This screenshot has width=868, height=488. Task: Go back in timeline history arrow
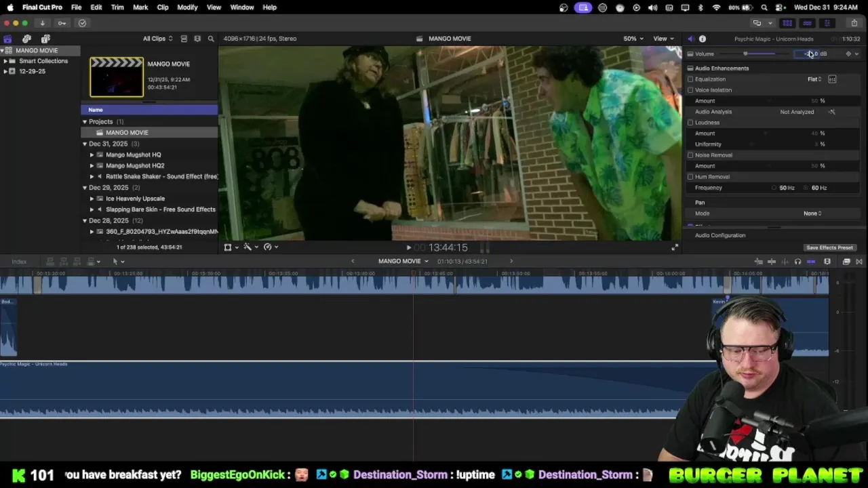[353, 262]
